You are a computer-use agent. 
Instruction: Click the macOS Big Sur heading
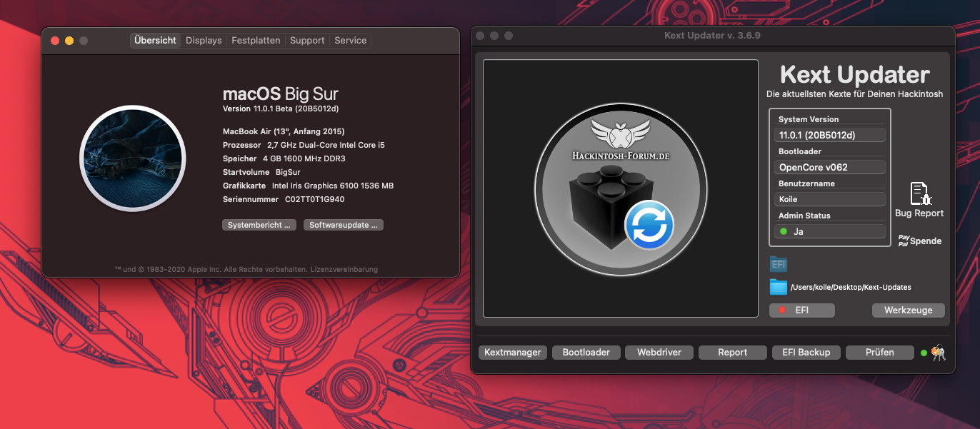pyautogui.click(x=281, y=94)
